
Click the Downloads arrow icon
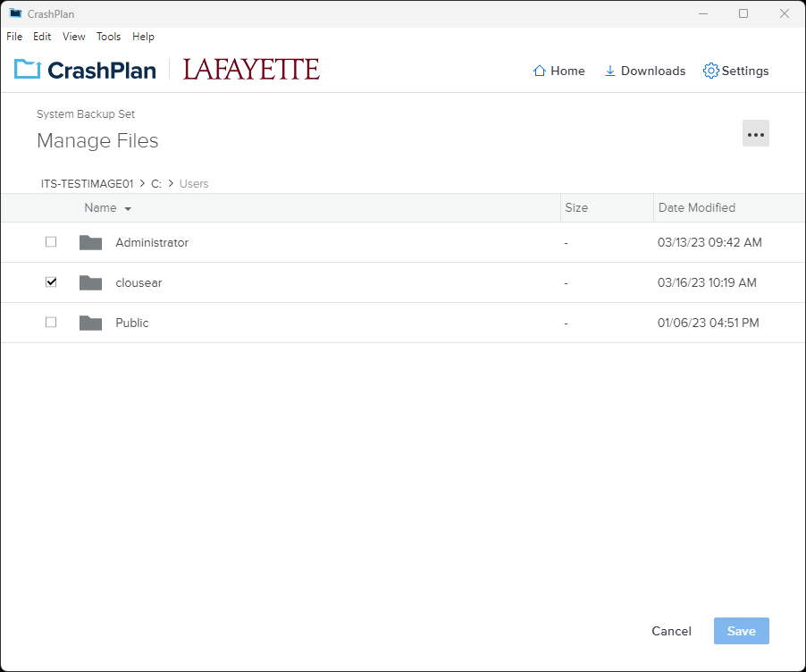(609, 71)
